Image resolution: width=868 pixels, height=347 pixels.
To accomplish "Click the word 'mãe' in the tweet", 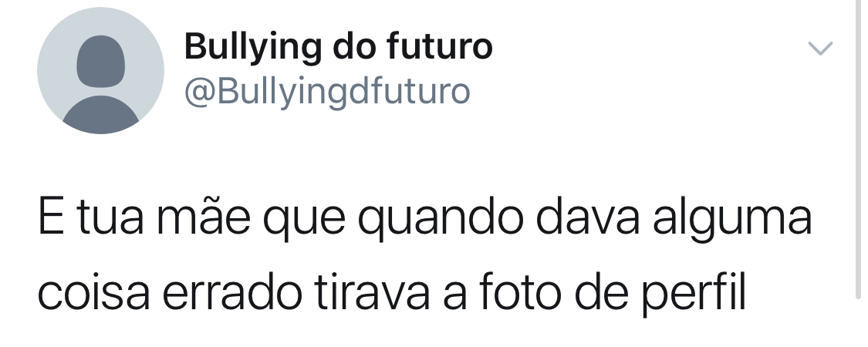I will (203, 217).
